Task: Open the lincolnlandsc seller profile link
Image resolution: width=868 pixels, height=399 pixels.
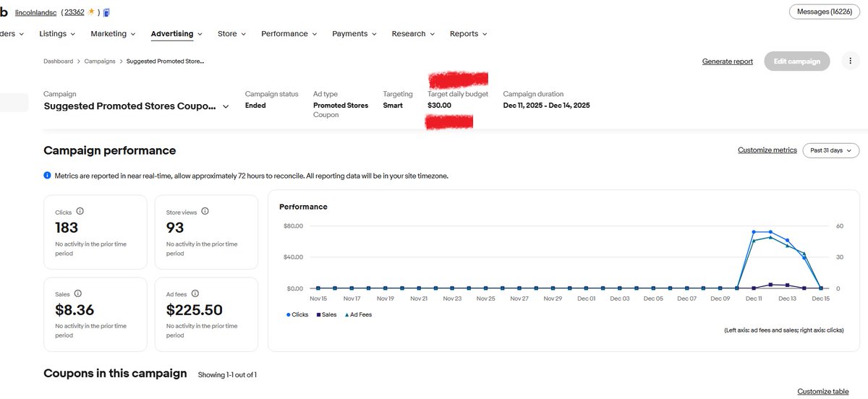Action: 35,12
